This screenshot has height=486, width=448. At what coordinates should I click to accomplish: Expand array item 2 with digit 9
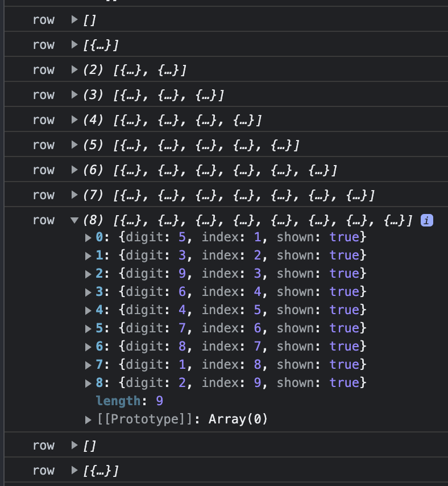point(88,274)
